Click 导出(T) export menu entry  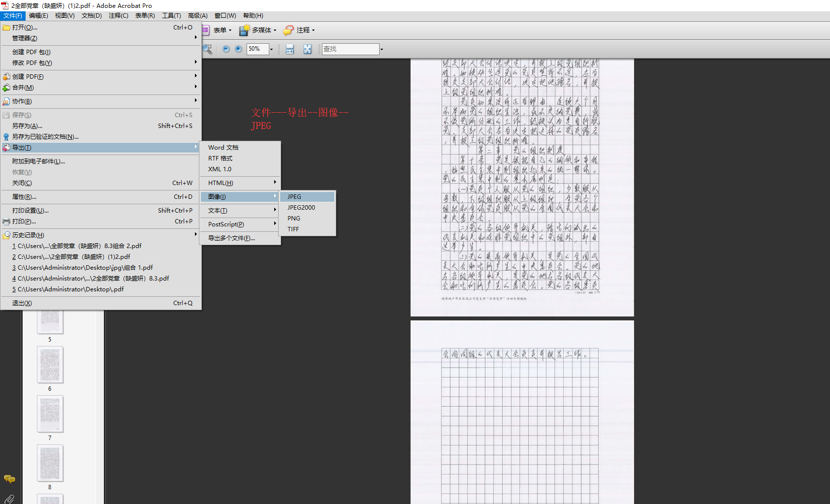pyautogui.click(x=100, y=147)
